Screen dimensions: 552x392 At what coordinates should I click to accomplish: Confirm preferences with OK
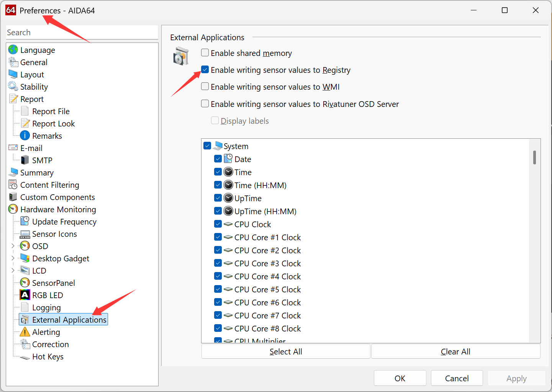click(x=400, y=378)
